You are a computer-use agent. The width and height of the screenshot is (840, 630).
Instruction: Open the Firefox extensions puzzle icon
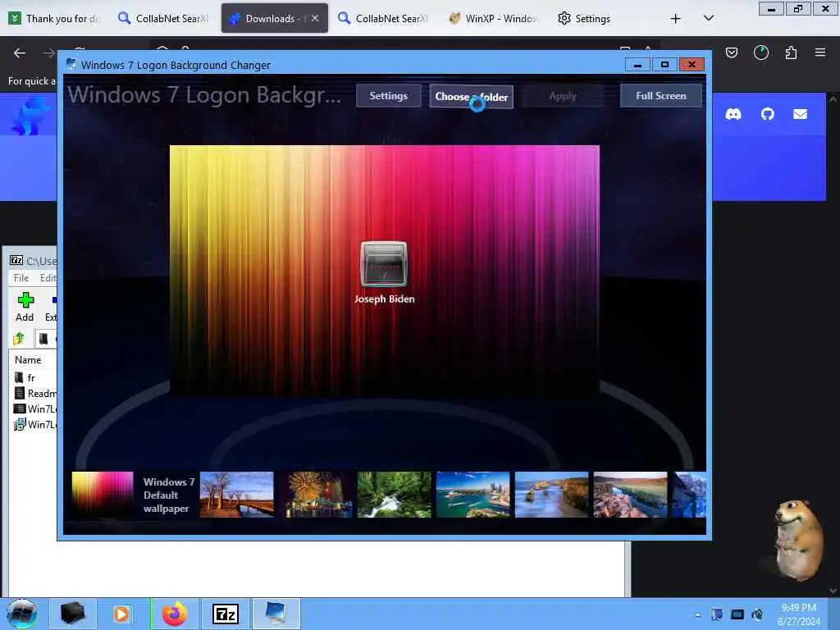click(x=791, y=52)
